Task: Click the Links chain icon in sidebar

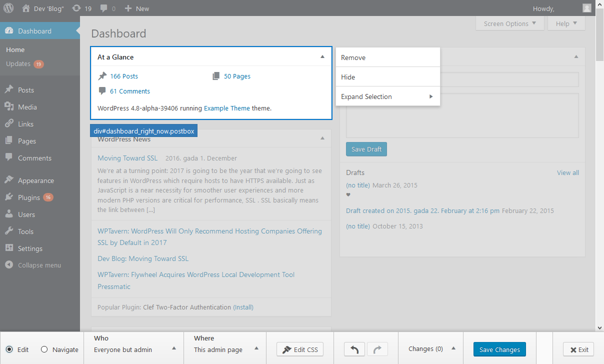Action: coord(9,124)
